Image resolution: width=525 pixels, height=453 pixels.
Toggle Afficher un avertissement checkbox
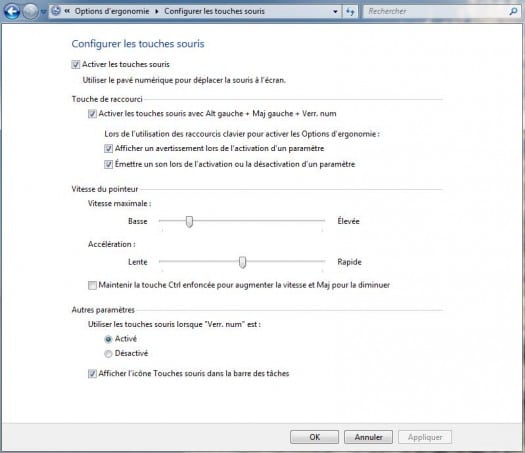(x=108, y=148)
